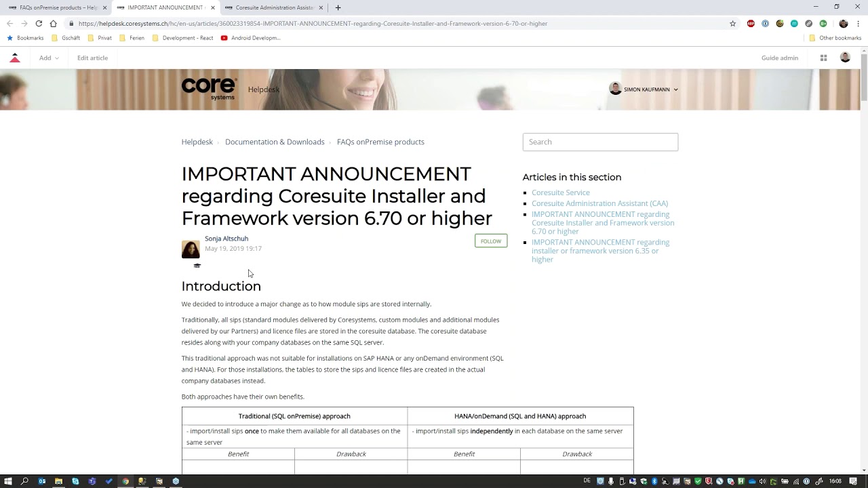Click the 'Traditional (SQL onPremise) approach' table header
The image size is (868, 488).
(x=294, y=416)
